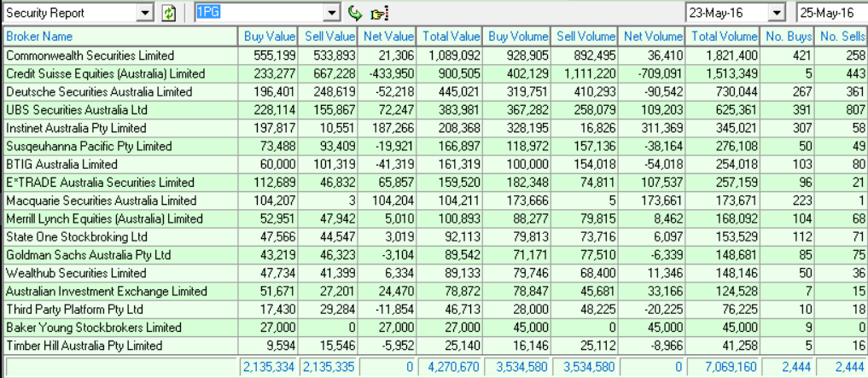Viewport: 868px width, 378px height.
Task: Select Macquarie Securities Australia Limited row
Action: tap(434, 201)
